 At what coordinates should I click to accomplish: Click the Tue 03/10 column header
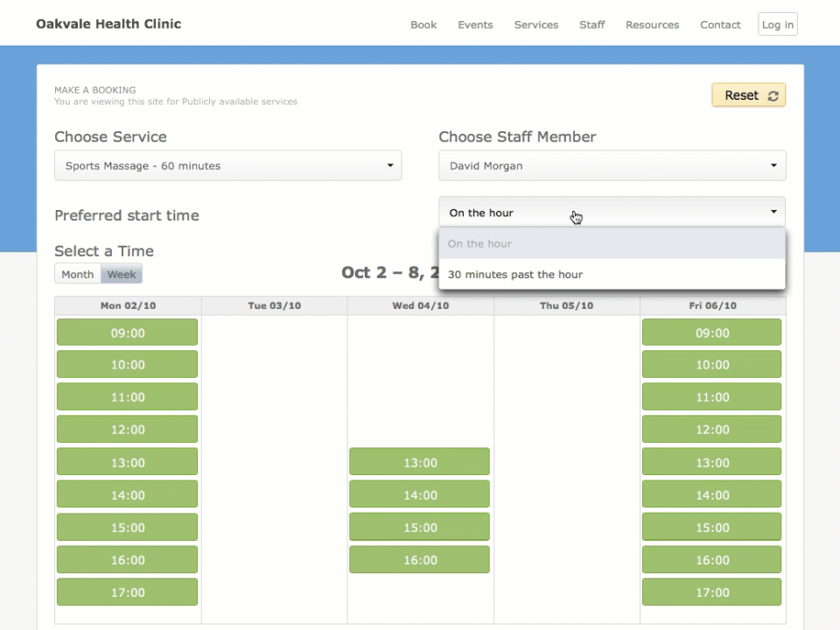[274, 305]
